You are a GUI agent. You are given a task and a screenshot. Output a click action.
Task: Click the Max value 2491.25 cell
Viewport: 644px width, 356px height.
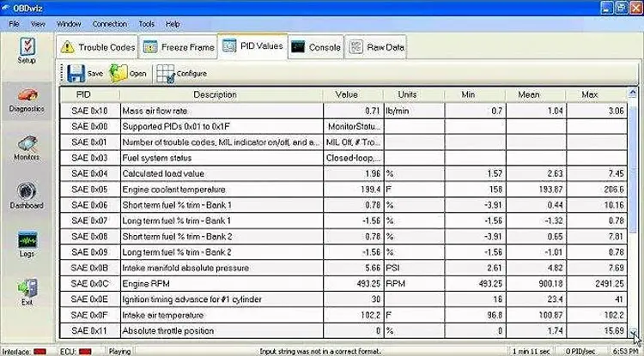pos(597,284)
